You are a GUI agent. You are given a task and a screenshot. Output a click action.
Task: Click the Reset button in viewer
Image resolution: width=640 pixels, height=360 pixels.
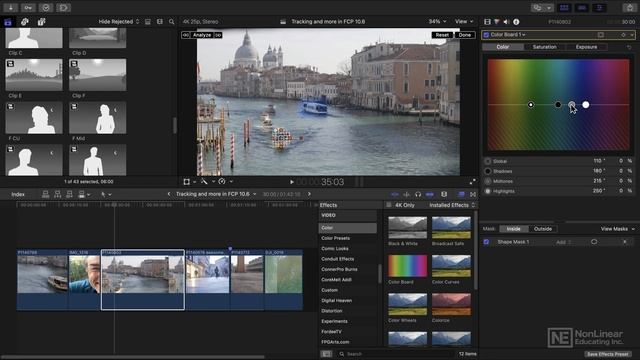tap(442, 35)
